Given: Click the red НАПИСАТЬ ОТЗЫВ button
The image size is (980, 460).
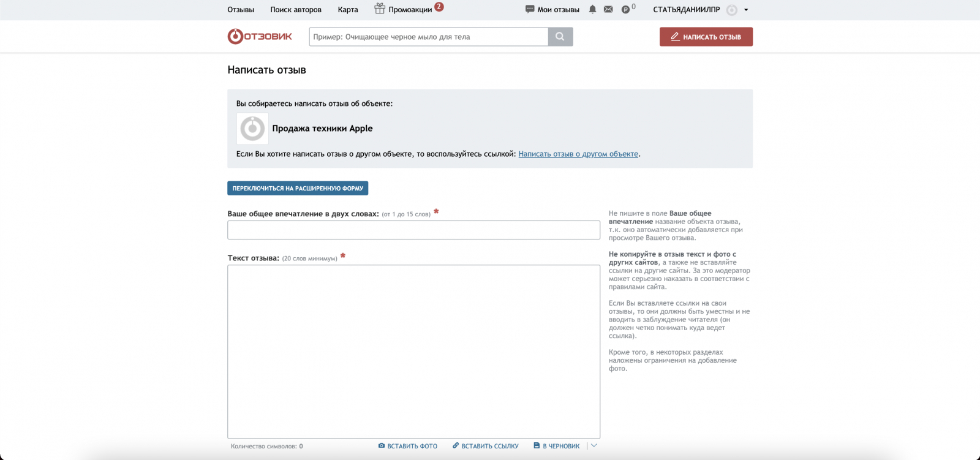Looking at the screenshot, I should (x=706, y=37).
